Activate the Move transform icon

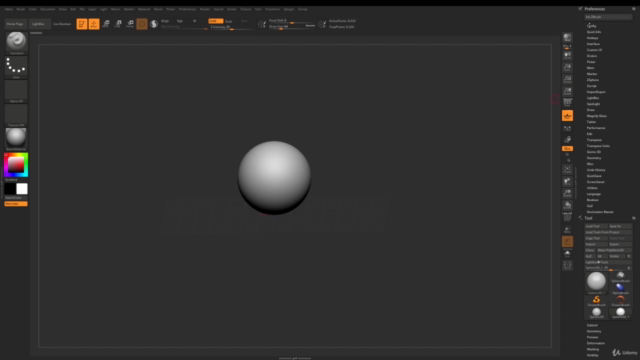(x=106, y=24)
